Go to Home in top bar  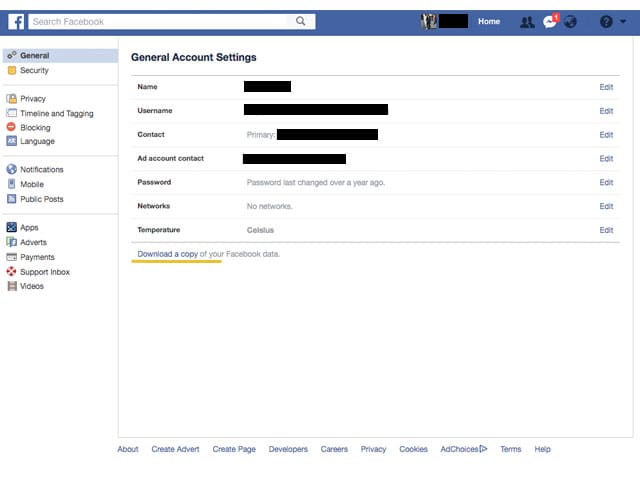pos(489,22)
